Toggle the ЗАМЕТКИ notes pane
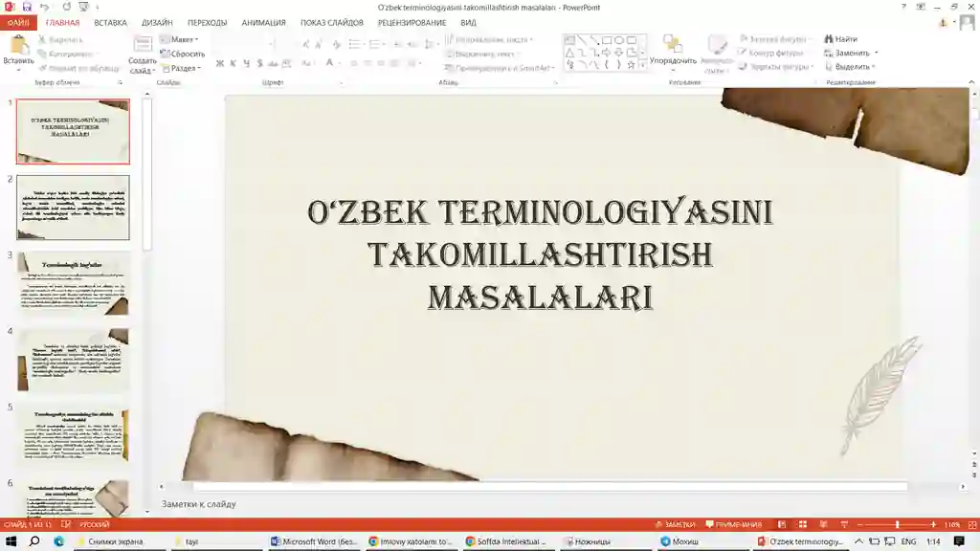This screenshot has height=551, width=980. point(675,525)
